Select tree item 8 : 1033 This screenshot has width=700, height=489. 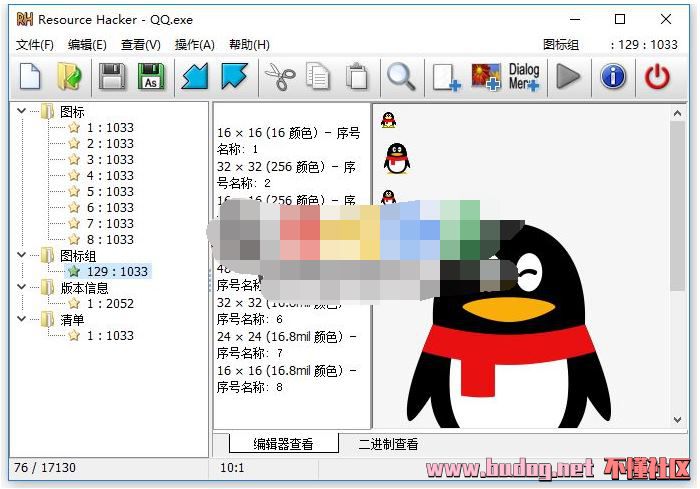110,239
